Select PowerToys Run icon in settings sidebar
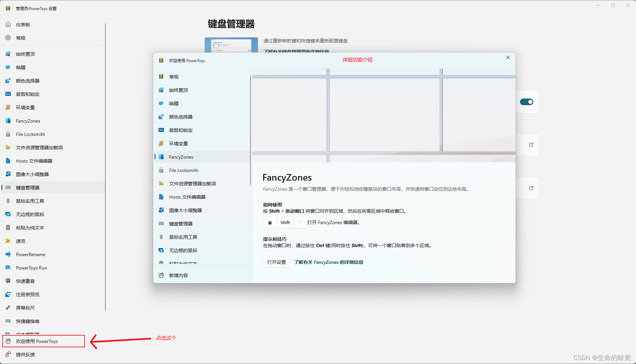This screenshot has height=364, width=636. [x=8, y=267]
